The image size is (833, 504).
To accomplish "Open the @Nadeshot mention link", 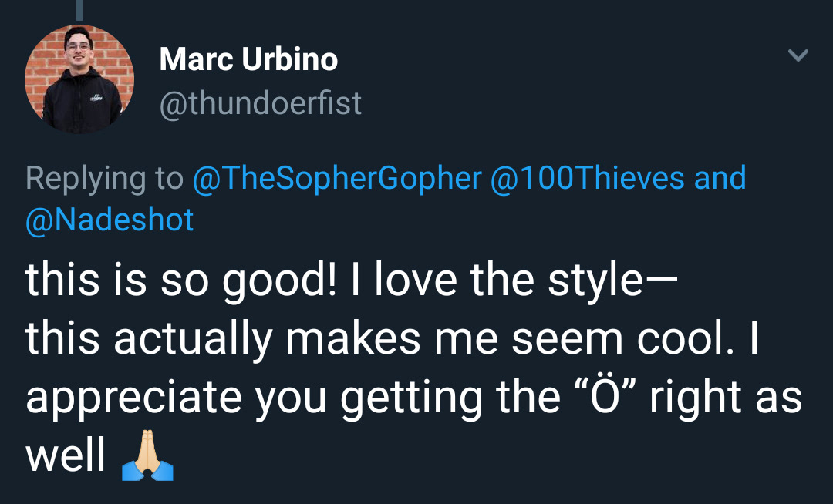I will (109, 220).
